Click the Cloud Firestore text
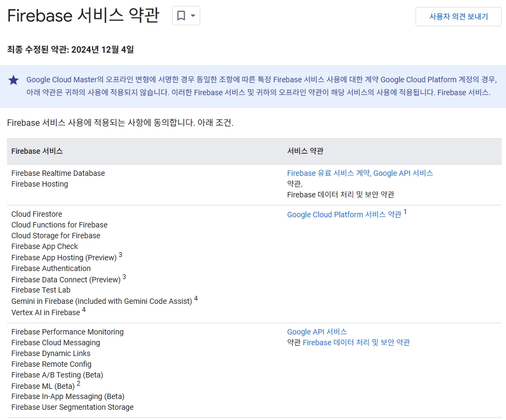Viewport: 506px width, 420px height. (37, 214)
